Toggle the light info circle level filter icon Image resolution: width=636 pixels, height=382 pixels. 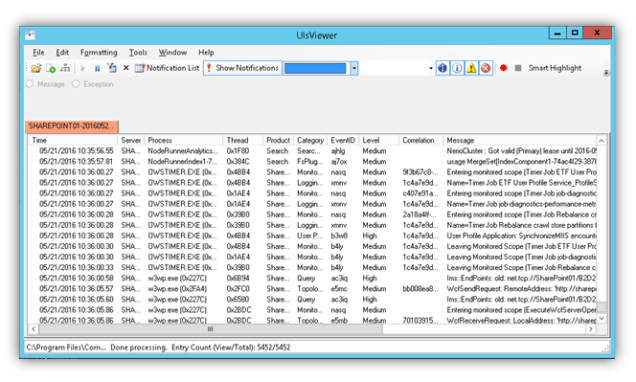point(457,68)
